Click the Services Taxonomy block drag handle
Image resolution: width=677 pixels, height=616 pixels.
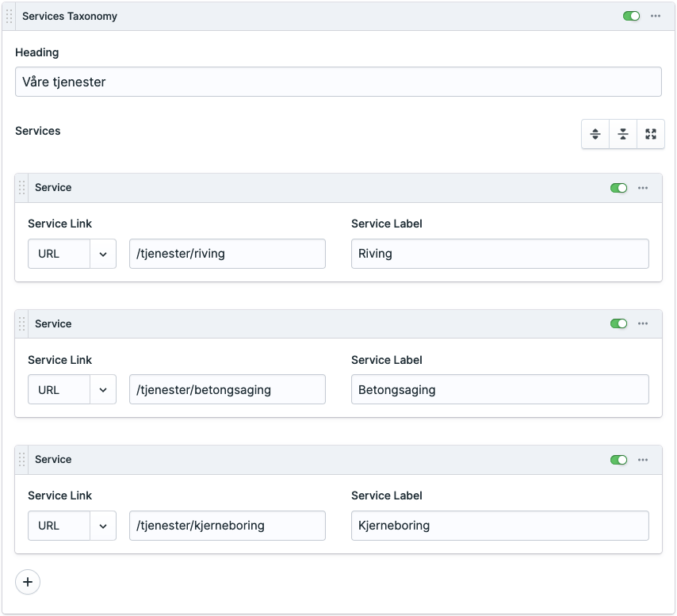pos(10,16)
